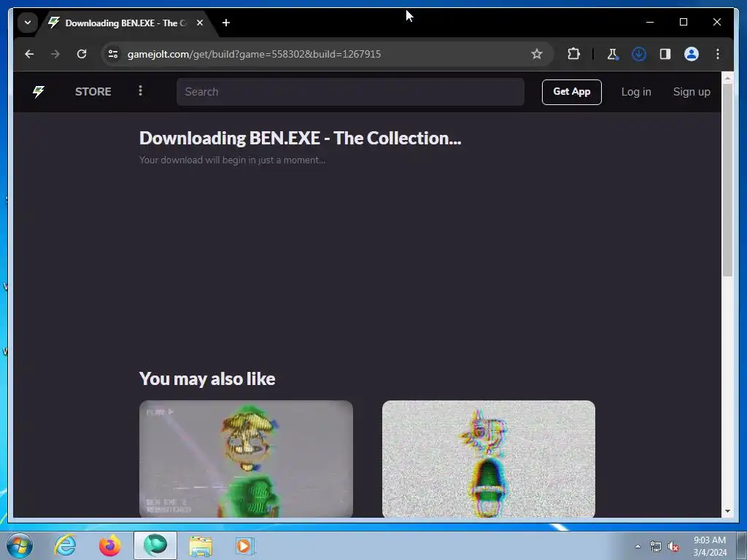Open the clock showing 9:03 AM
Viewport: 747px width, 560px height.
[709, 546]
